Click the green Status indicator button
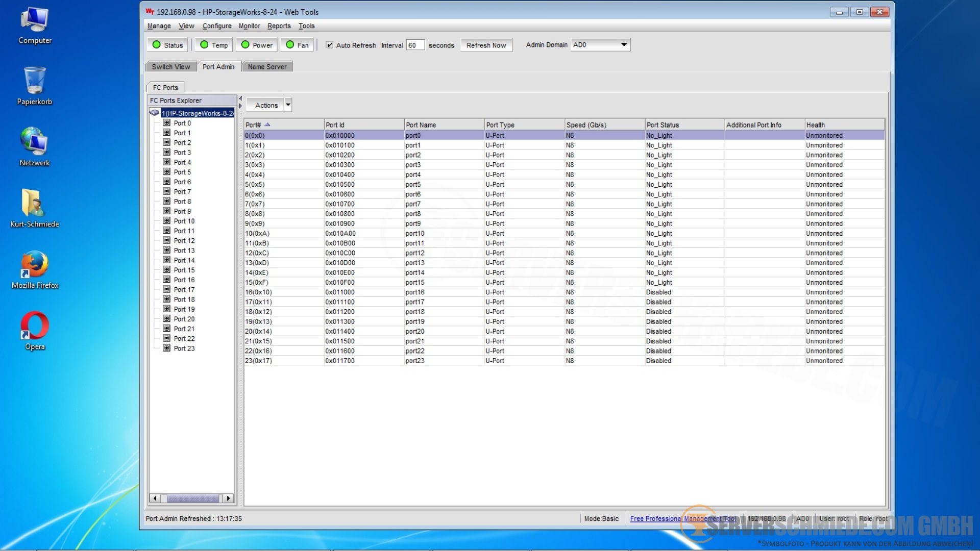 (167, 45)
